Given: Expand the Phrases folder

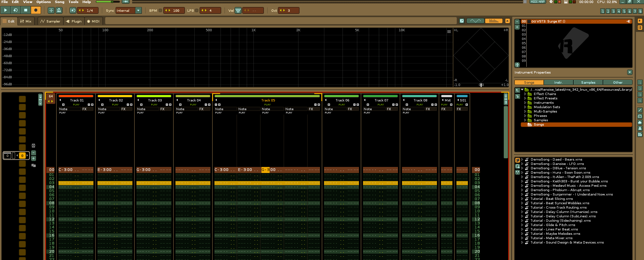Looking at the screenshot, I should pyautogui.click(x=525, y=116).
